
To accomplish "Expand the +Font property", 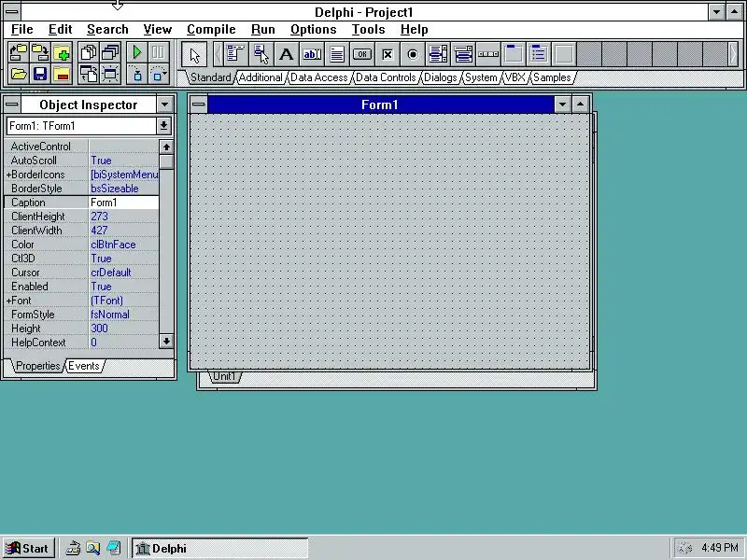I will [x=8, y=301].
